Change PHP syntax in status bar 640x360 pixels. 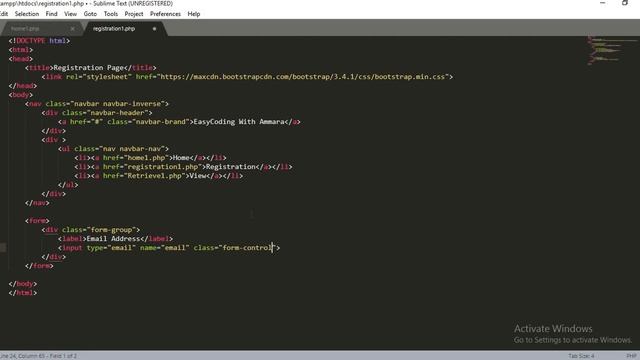click(x=631, y=356)
